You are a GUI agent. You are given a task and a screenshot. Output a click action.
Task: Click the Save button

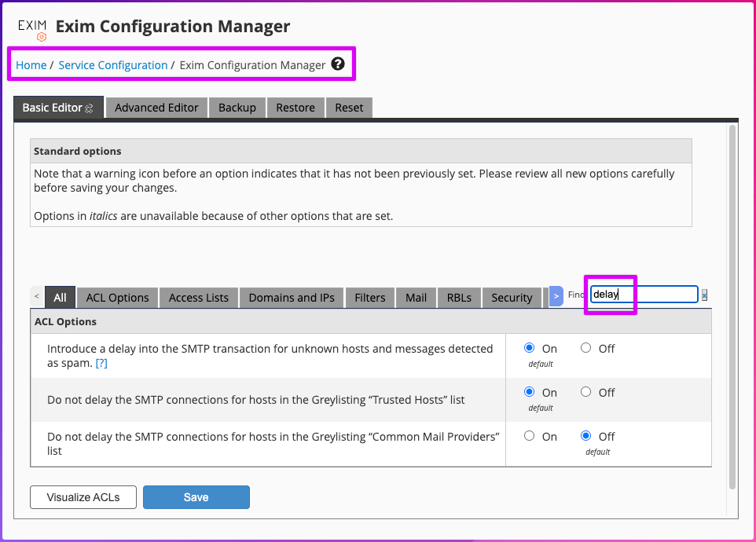click(196, 496)
